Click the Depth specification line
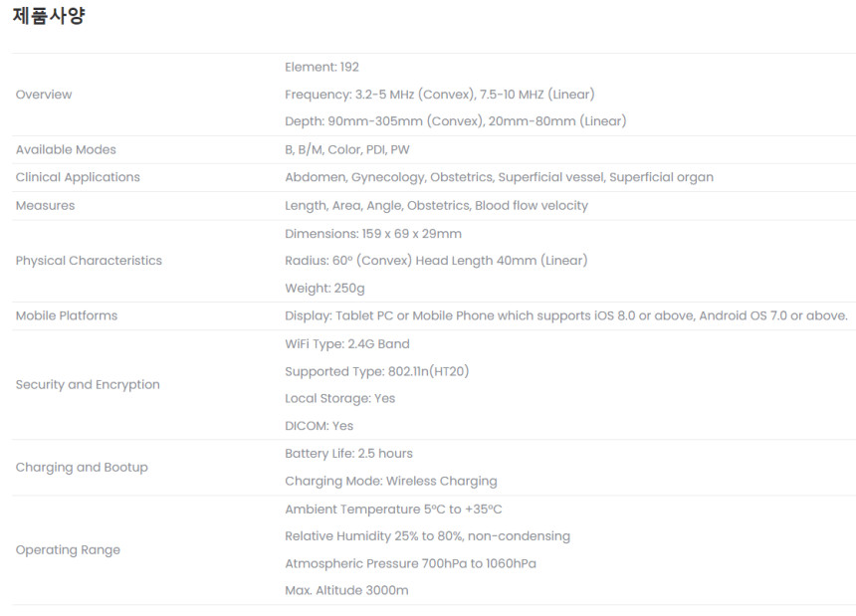Image resolution: width=856 pixels, height=616 pixels. coord(455,121)
